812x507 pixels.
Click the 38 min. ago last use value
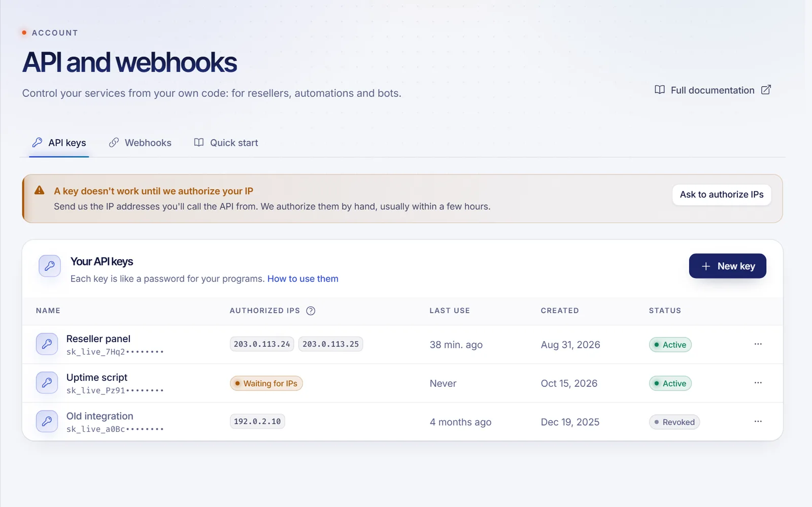click(456, 345)
